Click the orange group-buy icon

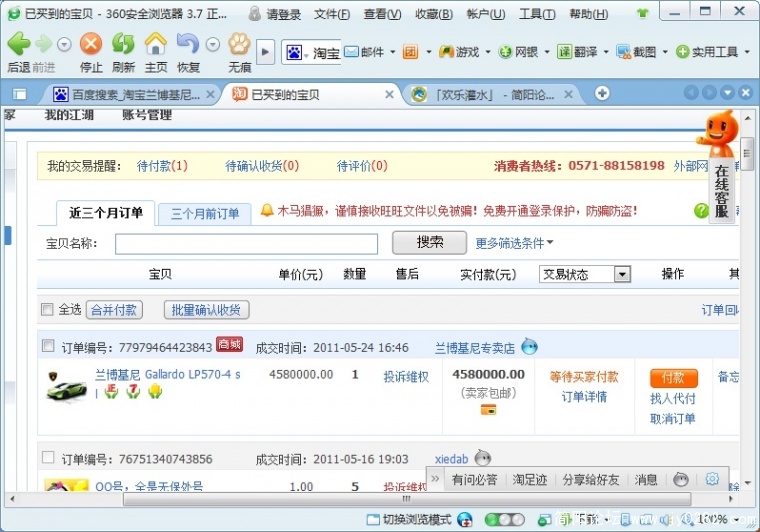tap(410, 51)
